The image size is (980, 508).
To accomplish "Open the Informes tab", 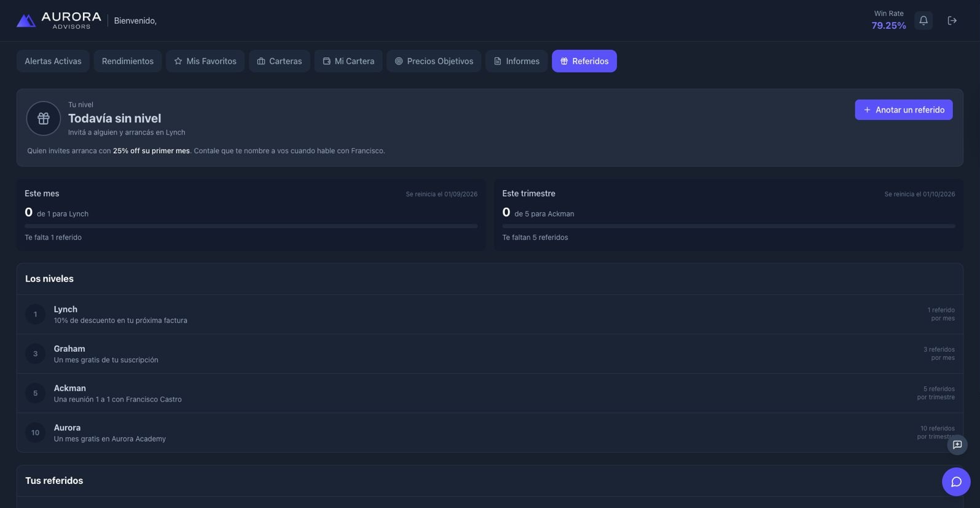I will pos(516,61).
